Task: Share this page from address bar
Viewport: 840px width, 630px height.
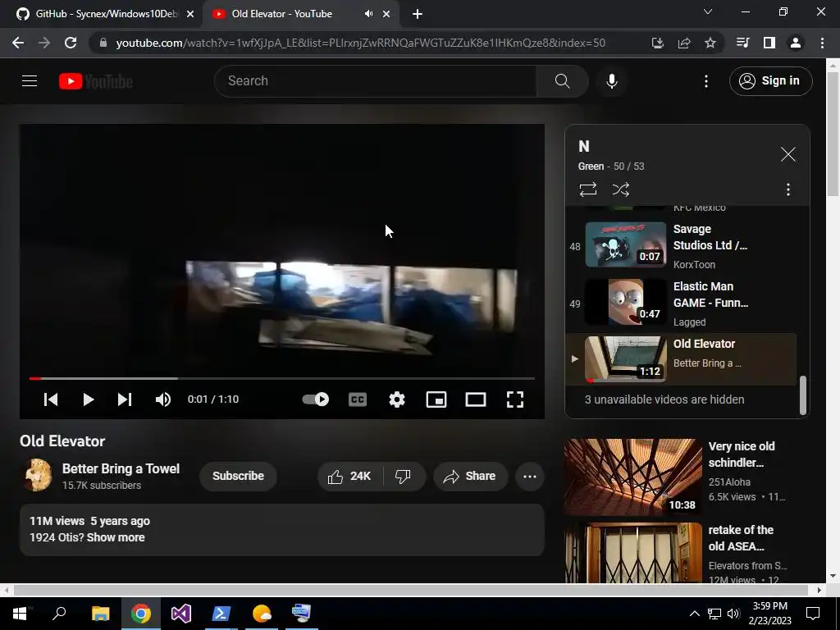Action: [684, 43]
